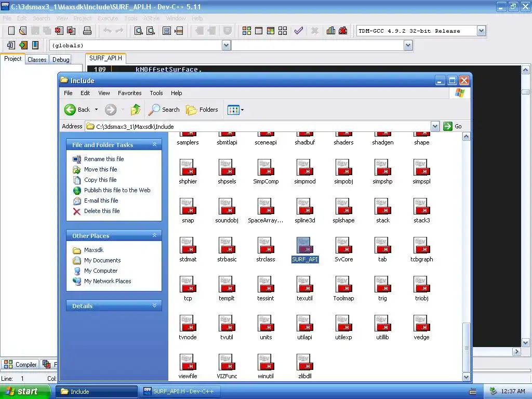532x399 pixels.
Task: Open Maxsdk folder under Other Places
Action: [94, 250]
